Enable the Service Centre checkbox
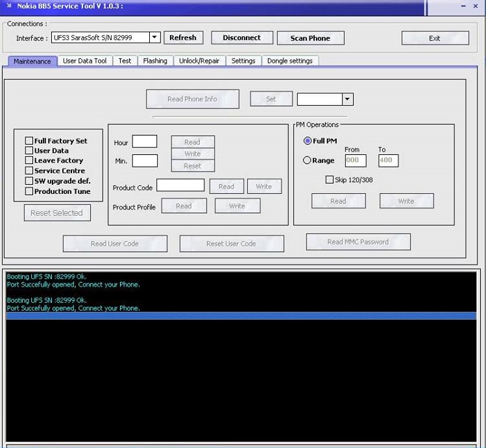486x448 pixels. [29, 171]
